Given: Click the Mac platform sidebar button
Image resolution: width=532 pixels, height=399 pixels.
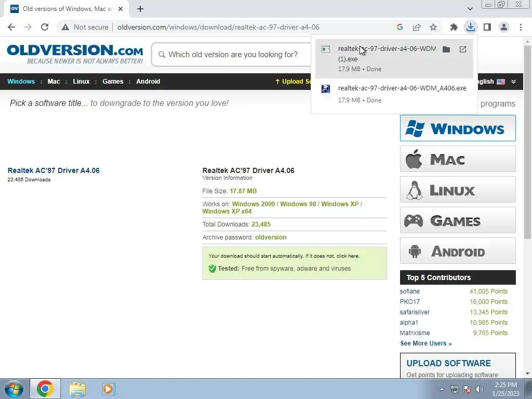Looking at the screenshot, I should (x=458, y=159).
